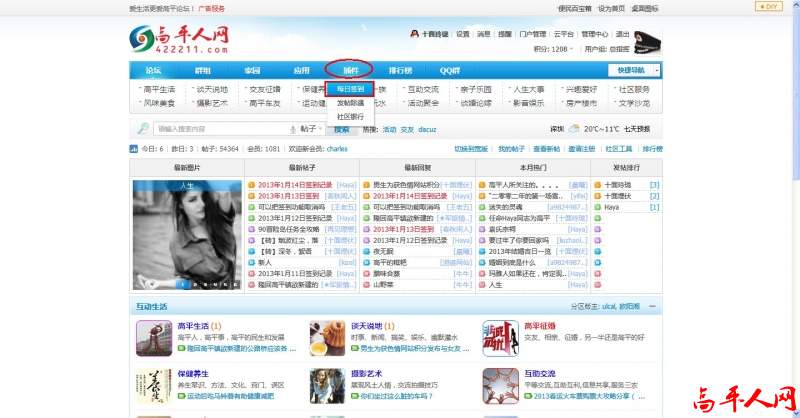Open the 论坛 navigation tab
The width and height of the screenshot is (800, 418).
(153, 70)
